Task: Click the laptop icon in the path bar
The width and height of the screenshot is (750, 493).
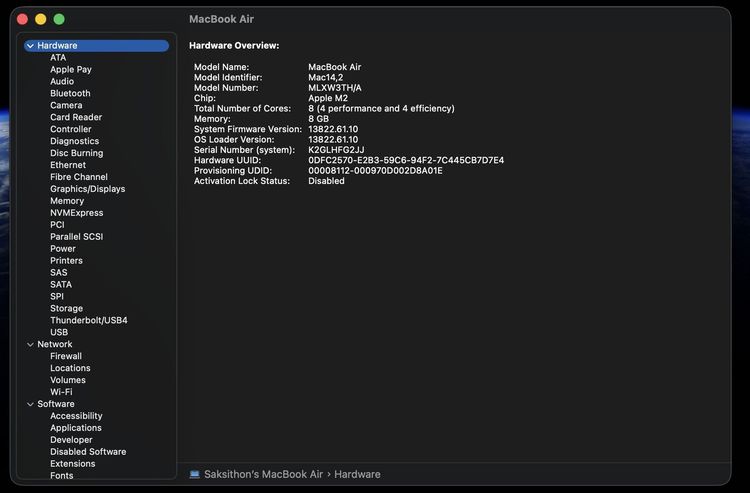Action: pyautogui.click(x=194, y=474)
